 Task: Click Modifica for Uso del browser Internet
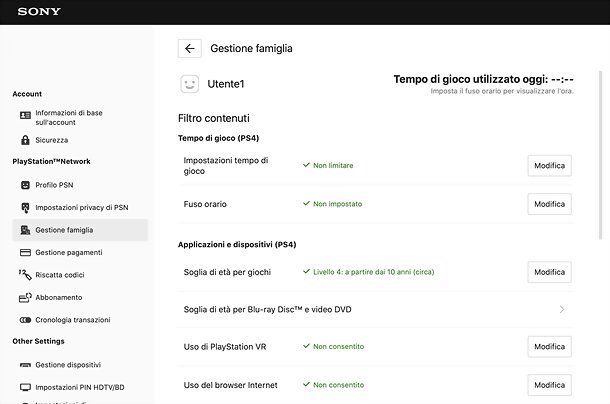coord(549,385)
